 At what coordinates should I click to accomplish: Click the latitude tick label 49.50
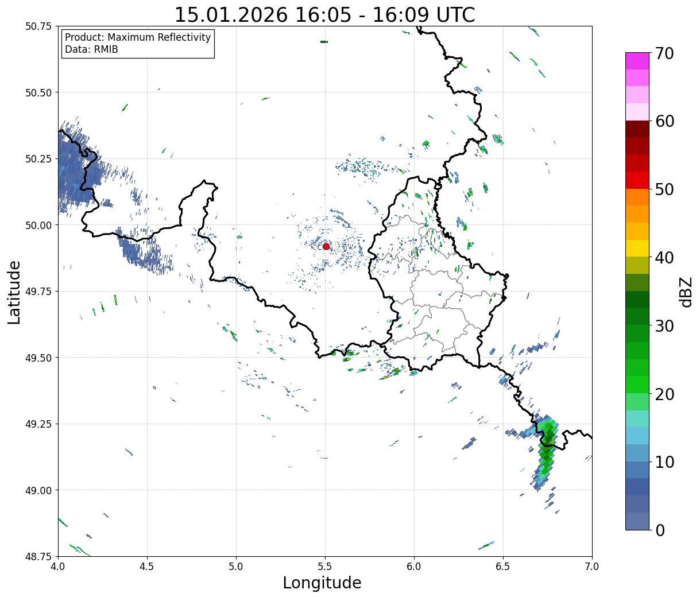tap(38, 358)
